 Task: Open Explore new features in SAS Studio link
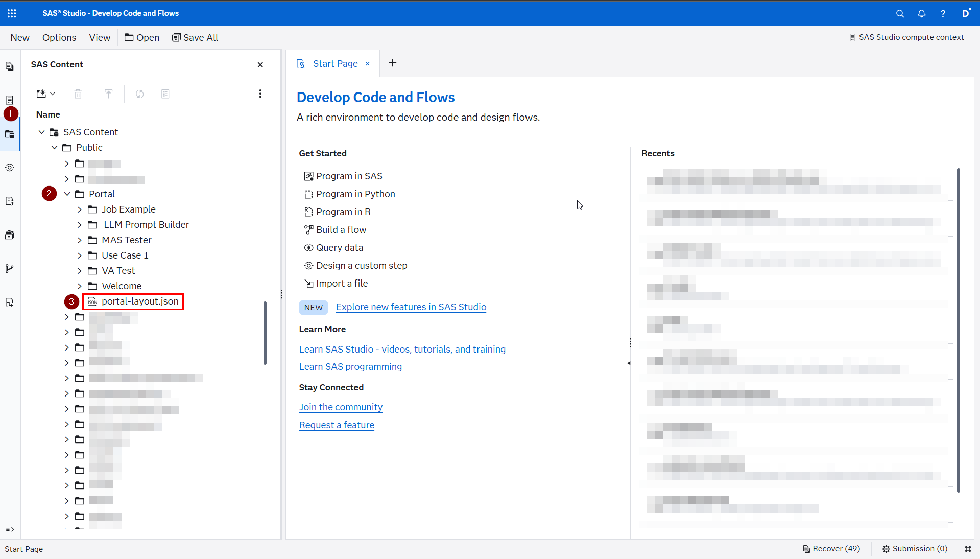[411, 307]
